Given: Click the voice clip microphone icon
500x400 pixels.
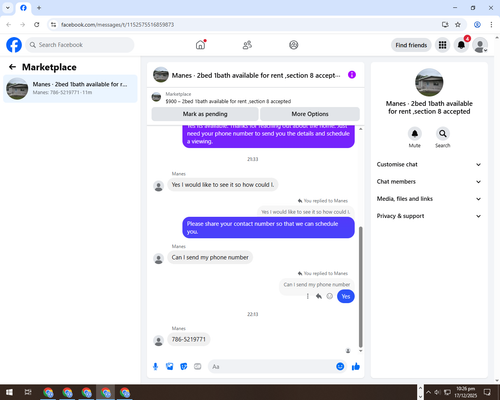Looking at the screenshot, I should click(155, 367).
